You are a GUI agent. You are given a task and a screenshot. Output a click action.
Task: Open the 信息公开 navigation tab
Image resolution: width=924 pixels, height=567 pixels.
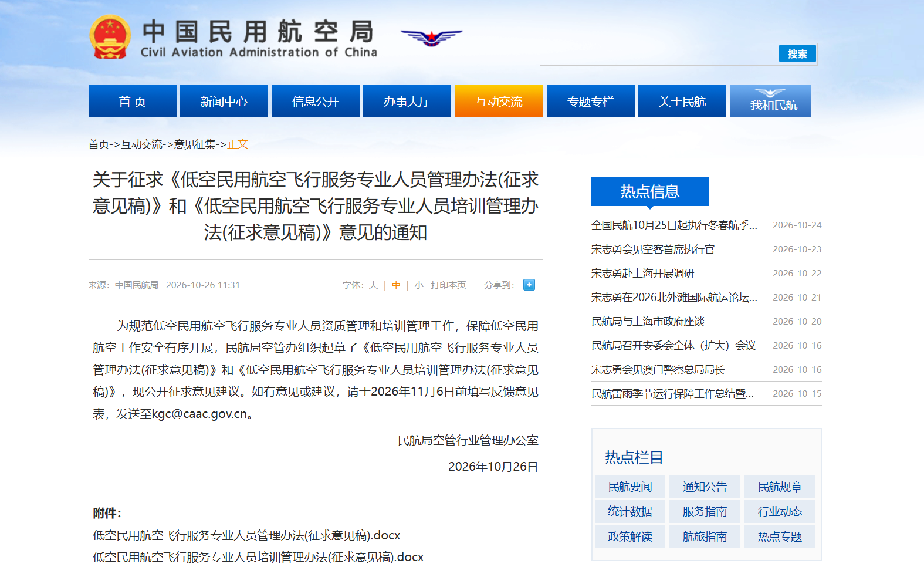point(316,101)
